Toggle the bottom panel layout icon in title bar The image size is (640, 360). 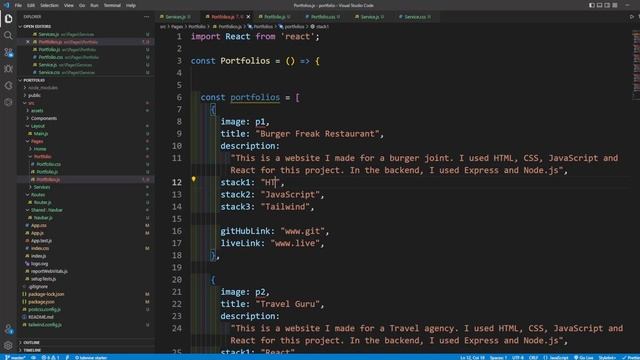pos(600,5)
